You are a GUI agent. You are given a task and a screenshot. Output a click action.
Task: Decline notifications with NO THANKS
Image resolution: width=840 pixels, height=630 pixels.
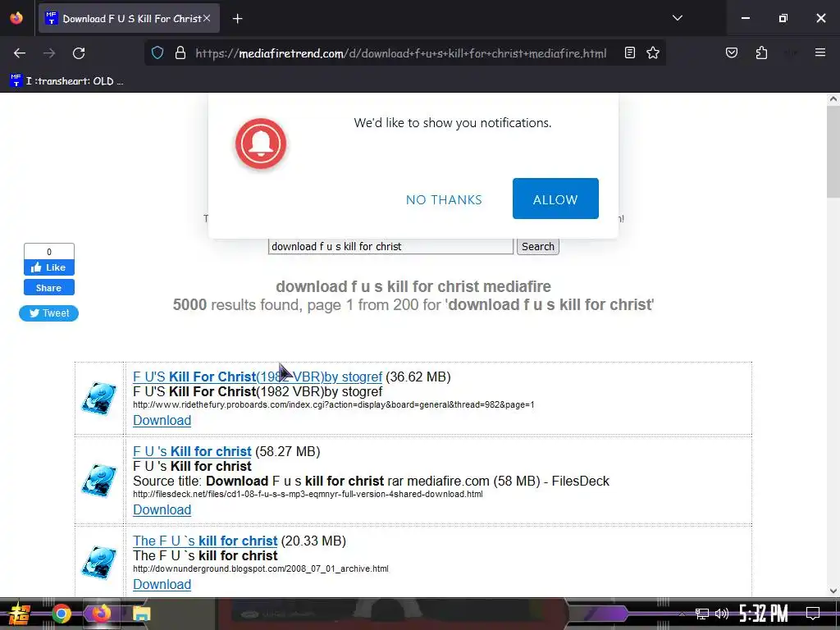pos(444,200)
